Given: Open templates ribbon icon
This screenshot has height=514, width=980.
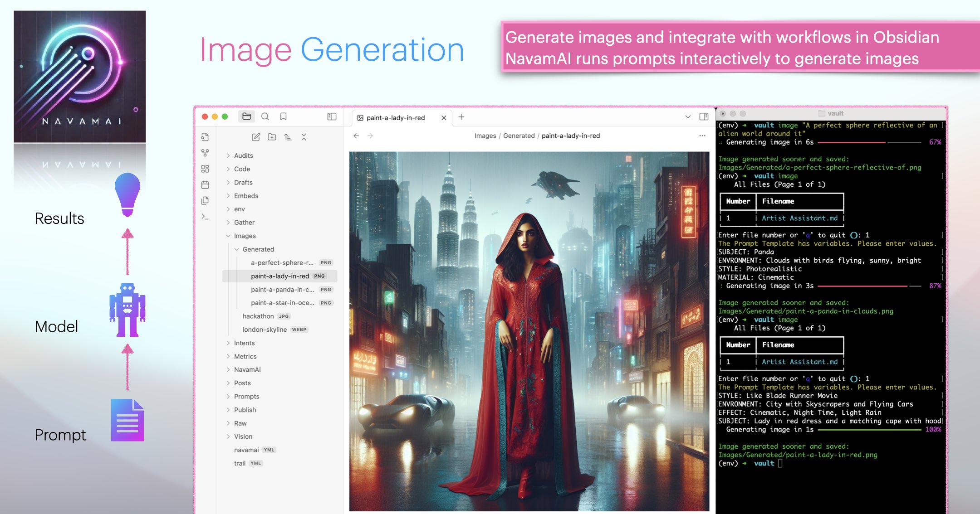Looking at the screenshot, I should coord(205,200).
